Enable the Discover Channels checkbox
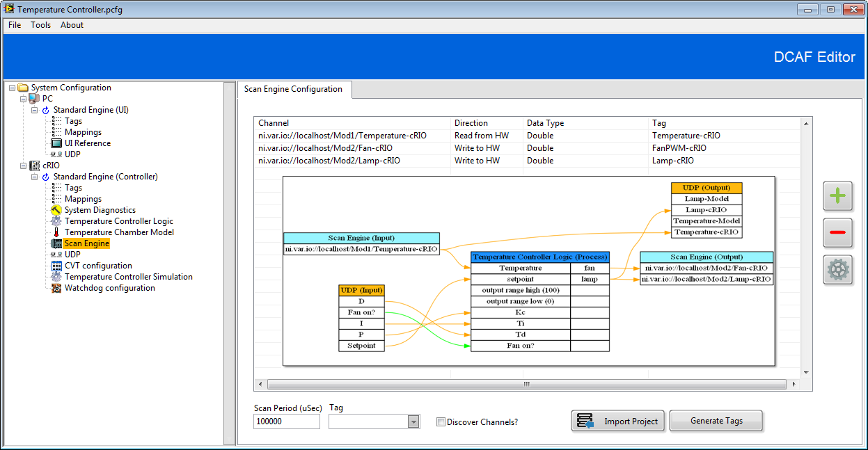This screenshot has width=868, height=450. [x=441, y=422]
